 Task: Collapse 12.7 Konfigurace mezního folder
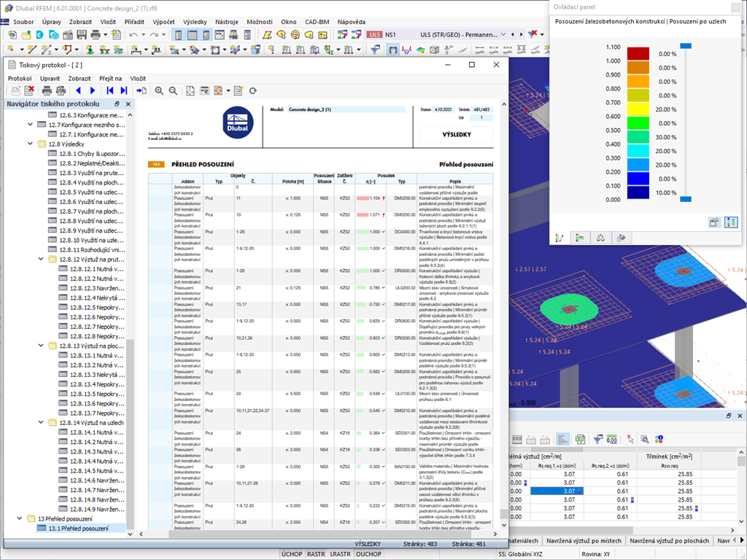(x=30, y=124)
